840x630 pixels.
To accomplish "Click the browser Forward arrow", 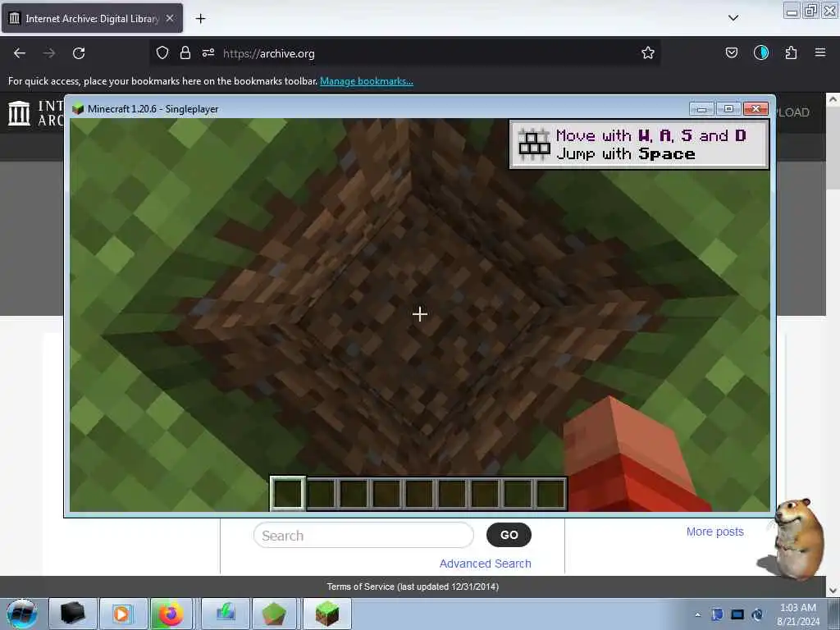I will [48, 53].
